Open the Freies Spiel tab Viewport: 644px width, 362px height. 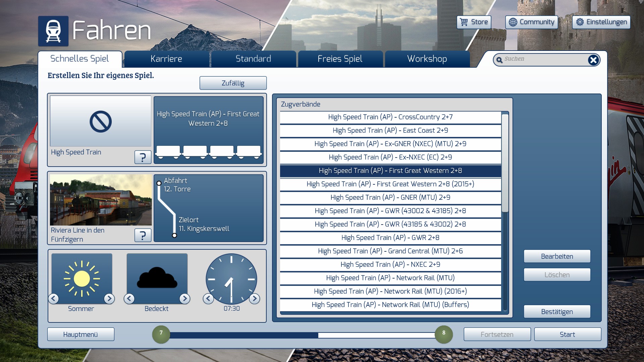340,59
